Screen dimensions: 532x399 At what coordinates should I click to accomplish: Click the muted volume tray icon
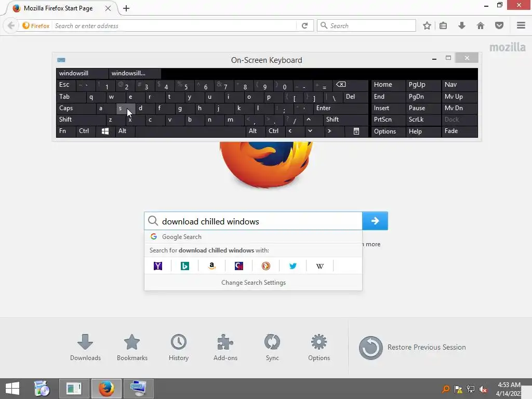[x=483, y=389]
